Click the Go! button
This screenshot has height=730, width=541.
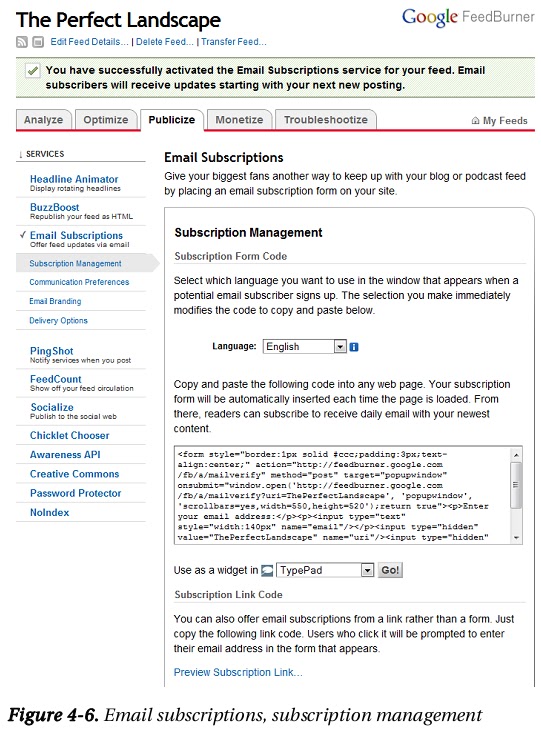click(390, 570)
